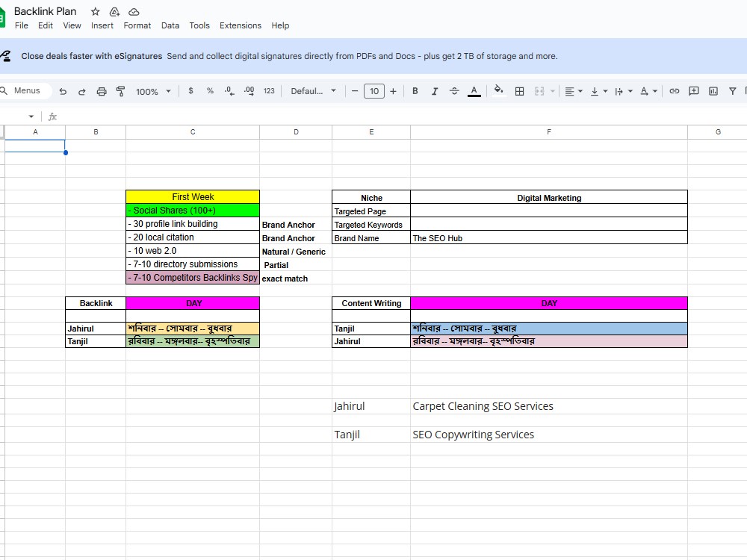Click the Insert link icon

pos(674,91)
